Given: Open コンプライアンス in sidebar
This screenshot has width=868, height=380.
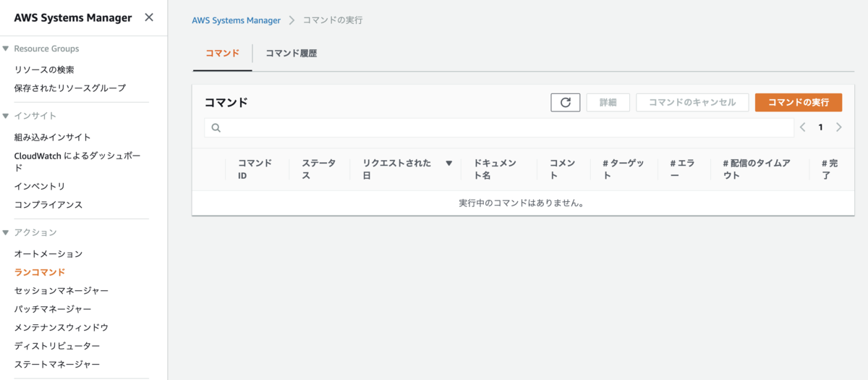Looking at the screenshot, I should [x=48, y=205].
